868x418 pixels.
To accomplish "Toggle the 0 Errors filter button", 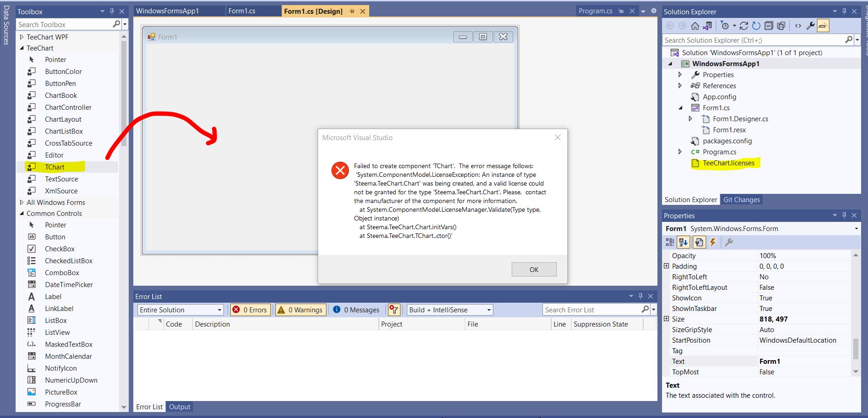I will [250, 310].
